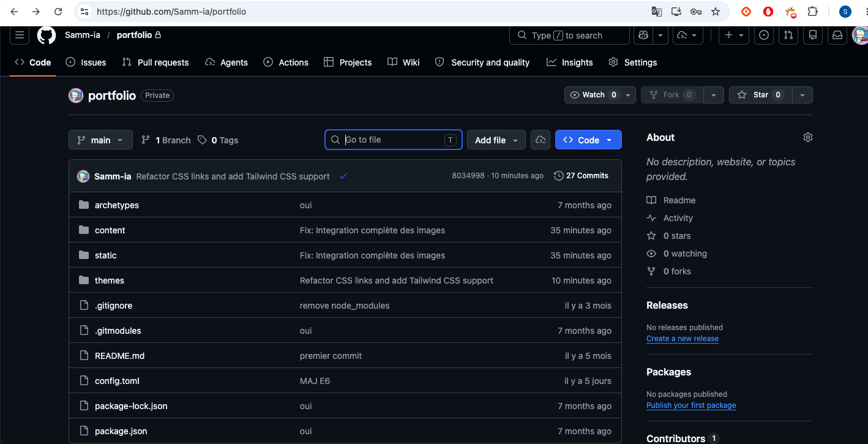The height and width of the screenshot is (444, 868).
Task: Open the 1 Branch link
Action: point(165,140)
